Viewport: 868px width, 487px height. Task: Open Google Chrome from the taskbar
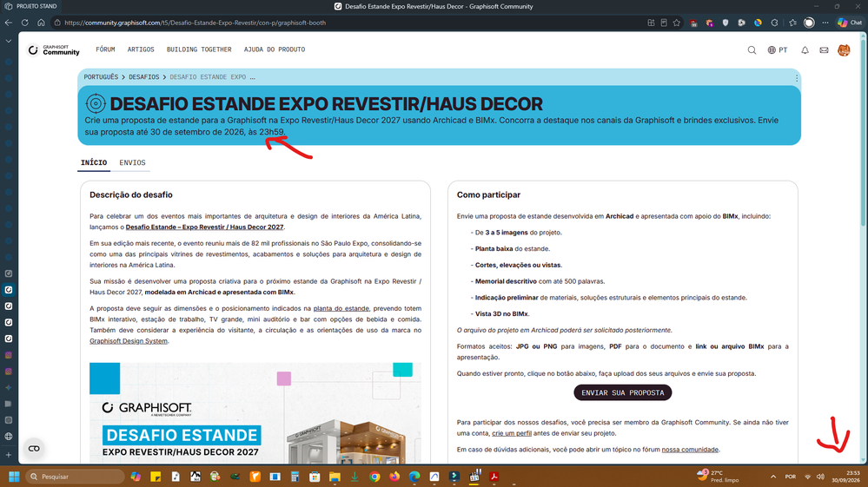374,477
